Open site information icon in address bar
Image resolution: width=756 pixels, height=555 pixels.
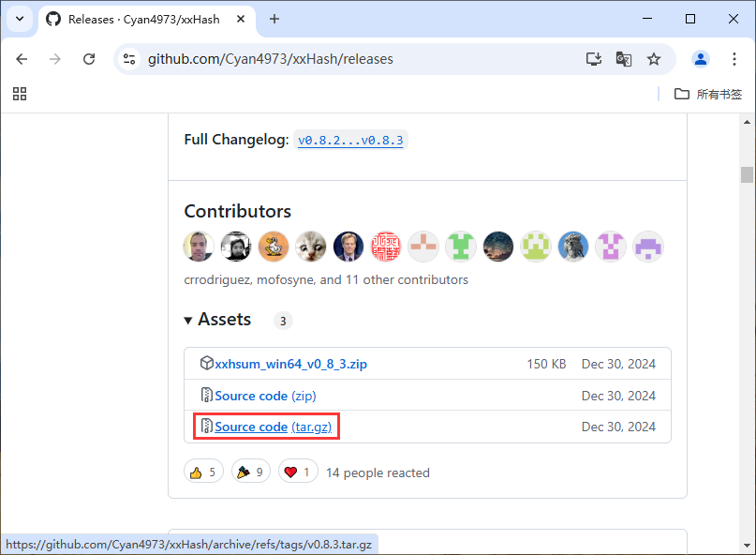click(129, 59)
